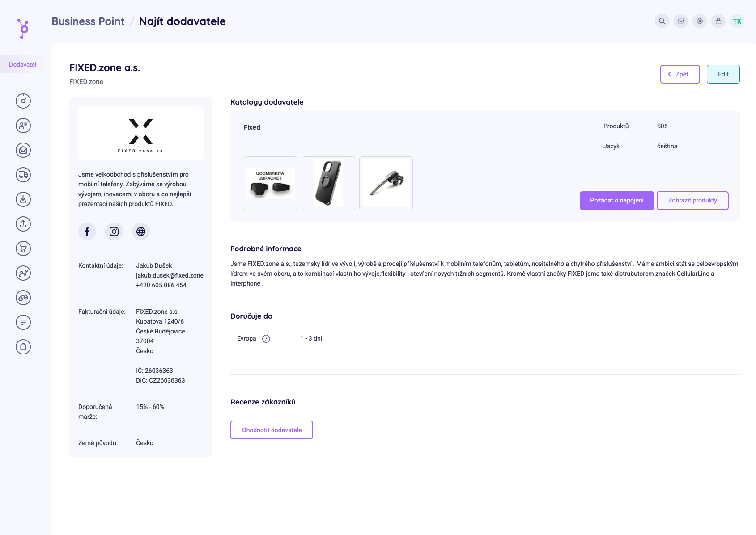Open the delivery truck sidebar icon
The image size is (756, 535).
[23, 175]
